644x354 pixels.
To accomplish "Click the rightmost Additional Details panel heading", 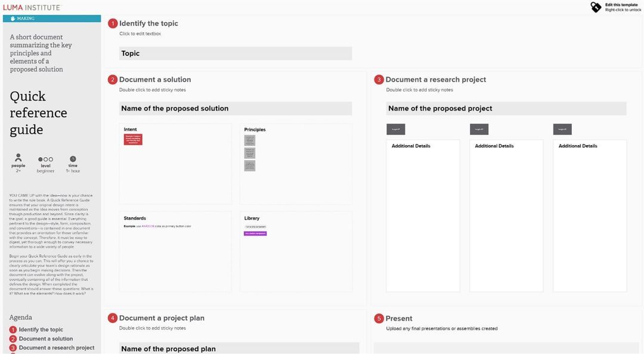I will (x=578, y=146).
